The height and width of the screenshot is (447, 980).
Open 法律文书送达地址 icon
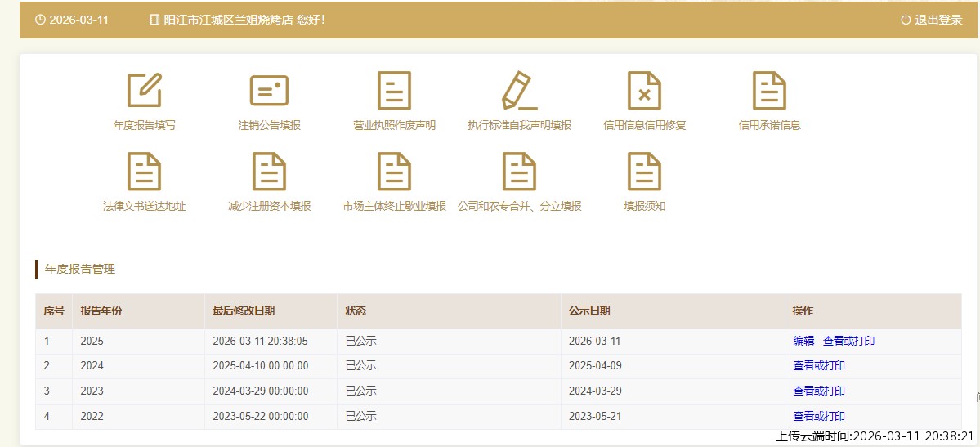pyautogui.click(x=144, y=171)
